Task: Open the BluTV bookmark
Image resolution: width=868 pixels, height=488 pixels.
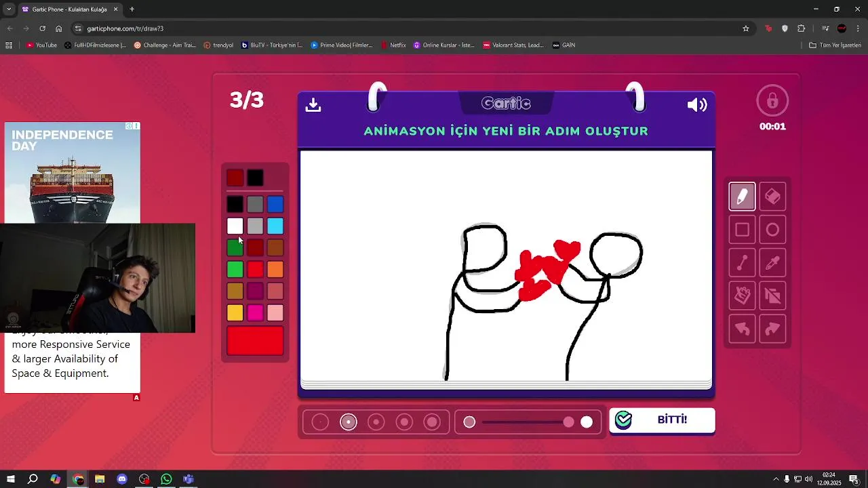Action: 272,45
